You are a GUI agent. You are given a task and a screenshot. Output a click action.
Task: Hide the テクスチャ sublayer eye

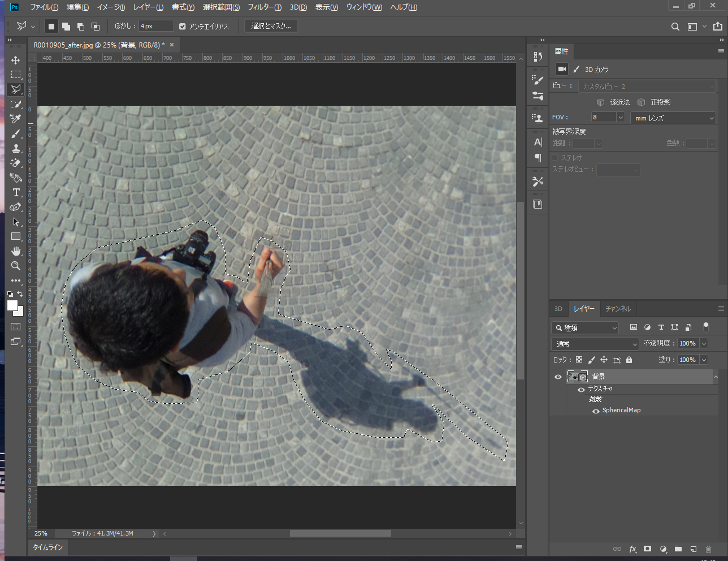tap(581, 389)
